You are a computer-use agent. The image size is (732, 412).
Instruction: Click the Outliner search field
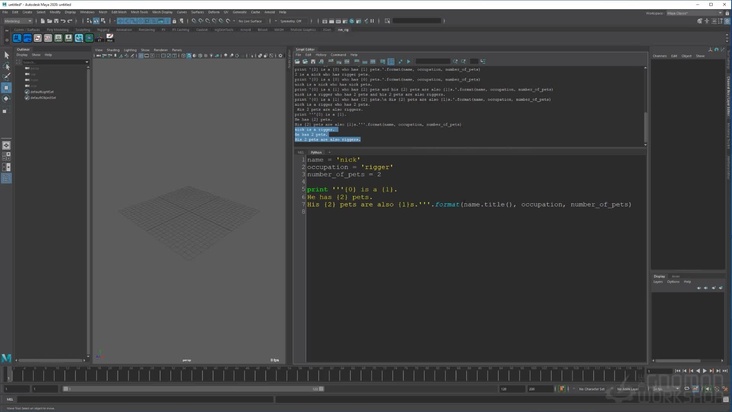pos(55,62)
